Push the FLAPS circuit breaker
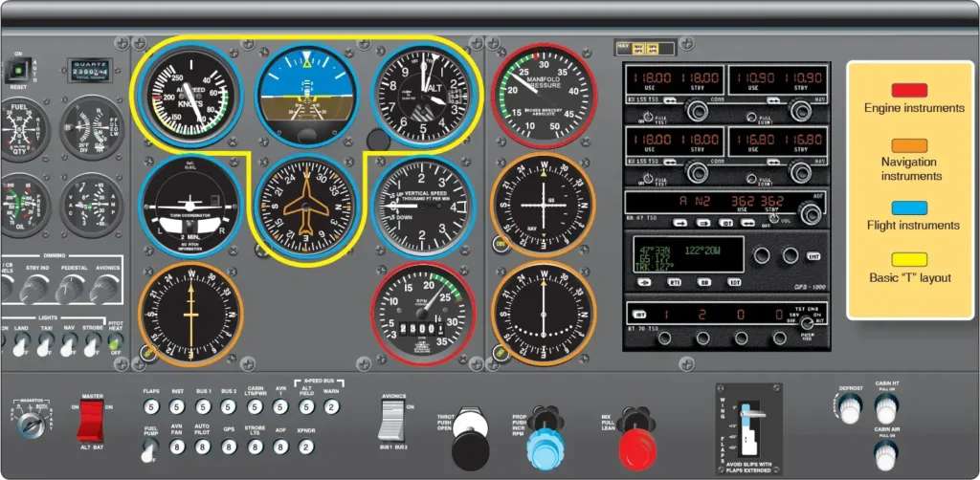Image resolution: width=980 pixels, height=480 pixels. [151, 407]
